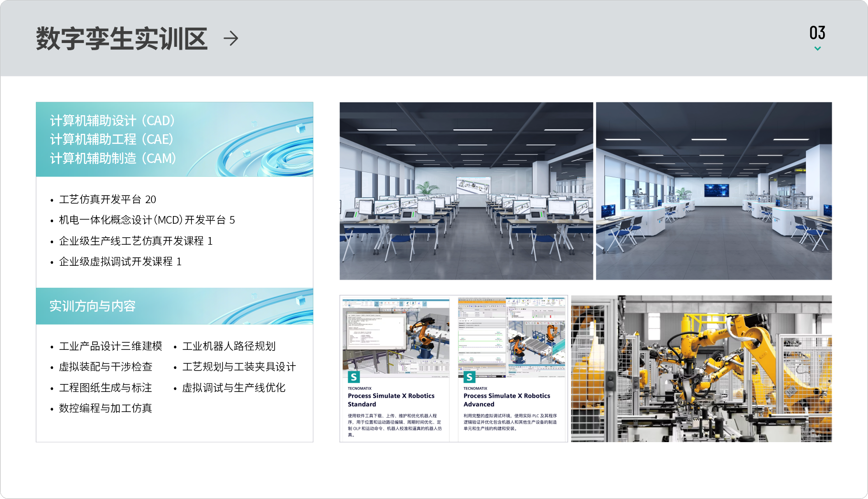The height and width of the screenshot is (499, 868).
Task: Click the 工艺仿真开发平台 20 list item
Action: pos(107,199)
